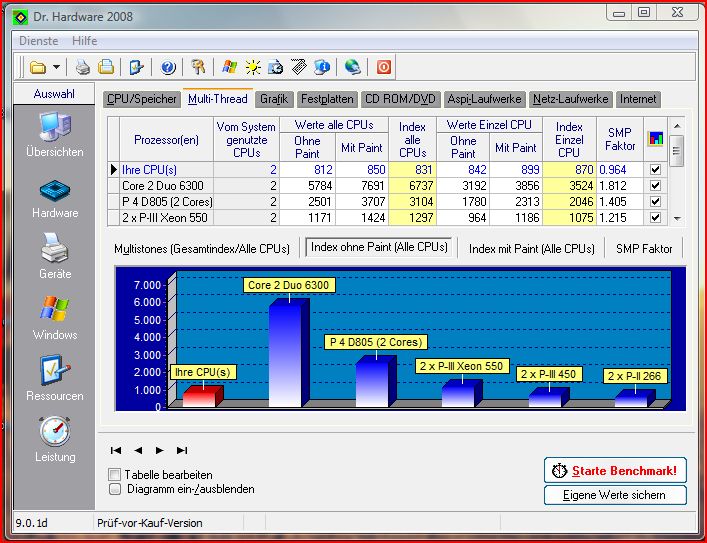Click the Core 2 Duo 6300 chart bar
The height and width of the screenshot is (543, 707).
point(289,353)
